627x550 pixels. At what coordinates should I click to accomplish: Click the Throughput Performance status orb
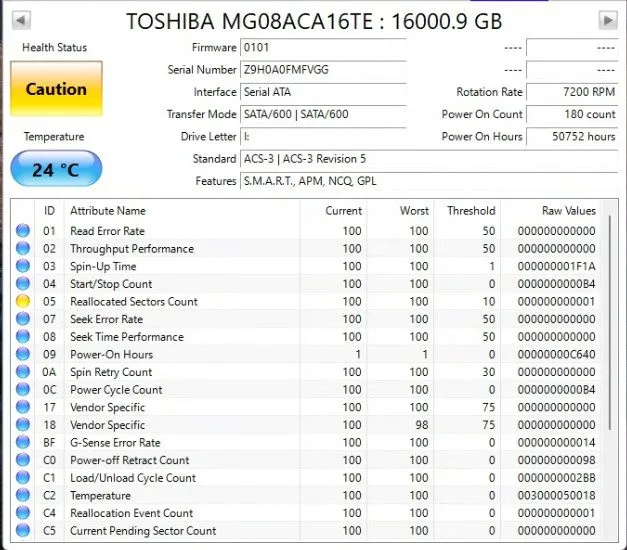point(23,248)
